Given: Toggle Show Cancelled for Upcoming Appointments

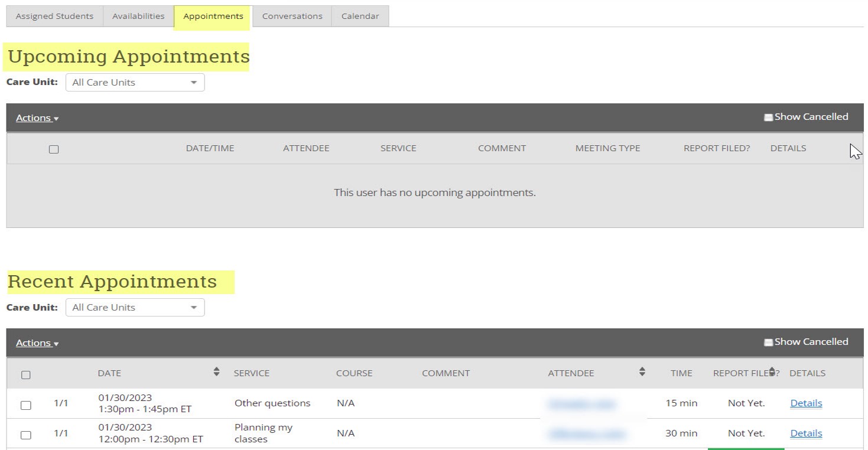Looking at the screenshot, I should (768, 118).
